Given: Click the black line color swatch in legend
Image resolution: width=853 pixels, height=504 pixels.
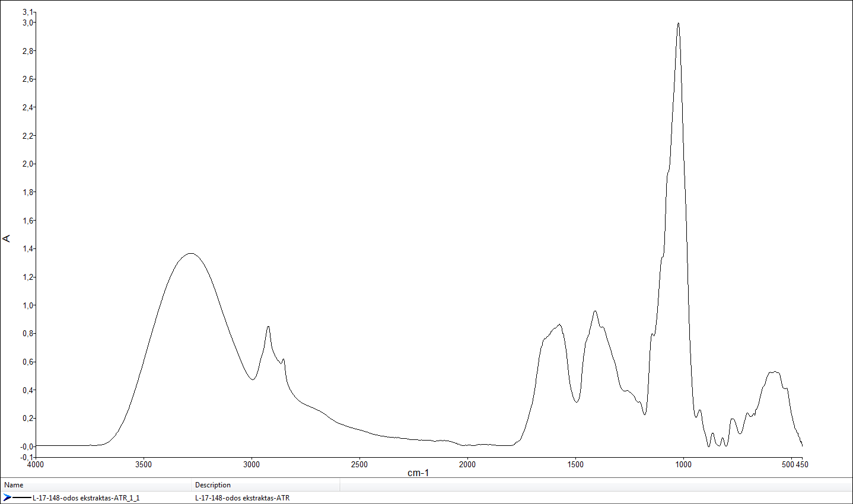Looking at the screenshot, I should pos(22,497).
